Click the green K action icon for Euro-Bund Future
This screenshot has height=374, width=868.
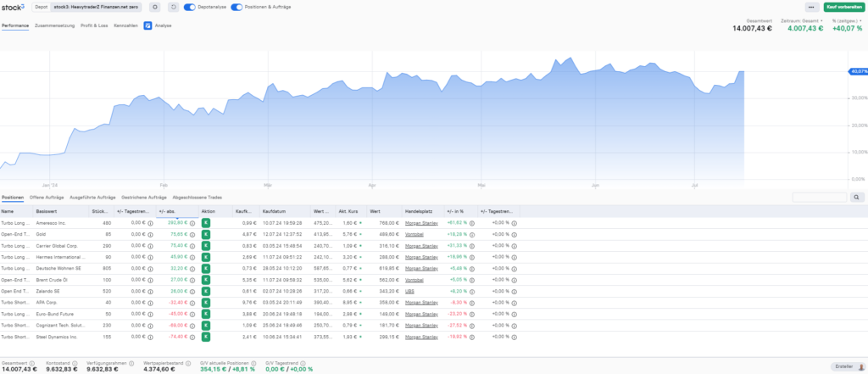tap(205, 314)
